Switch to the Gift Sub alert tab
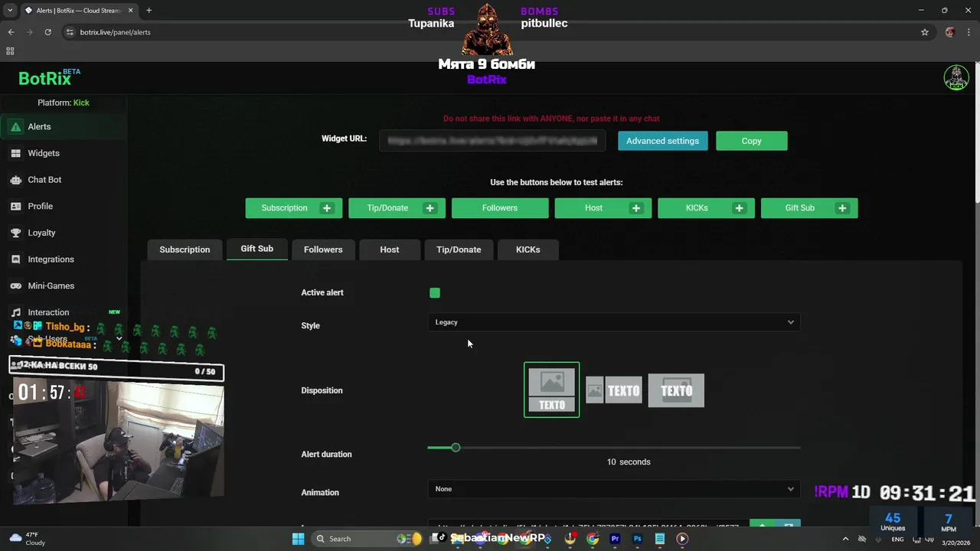Screen dimensions: 980x551 pyautogui.click(x=257, y=249)
